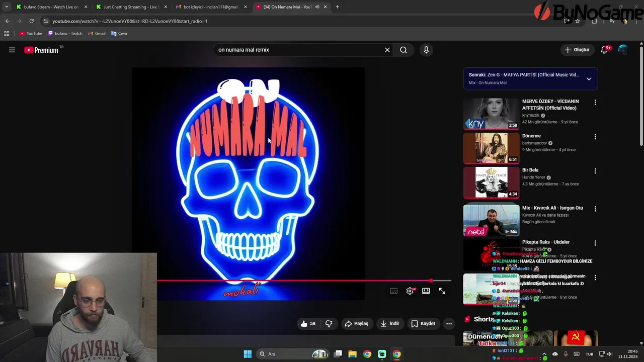
Task: Open clock showing 20:45 11.11.2025
Action: 628,354
